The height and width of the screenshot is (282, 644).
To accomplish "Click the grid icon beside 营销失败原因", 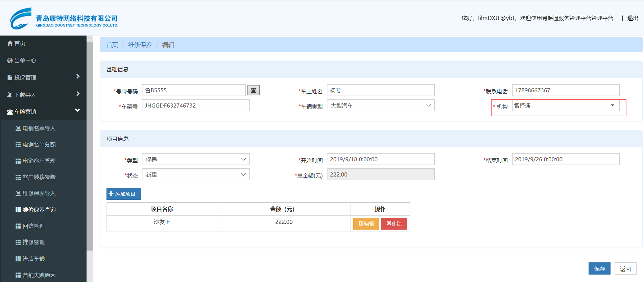I will tap(18, 275).
